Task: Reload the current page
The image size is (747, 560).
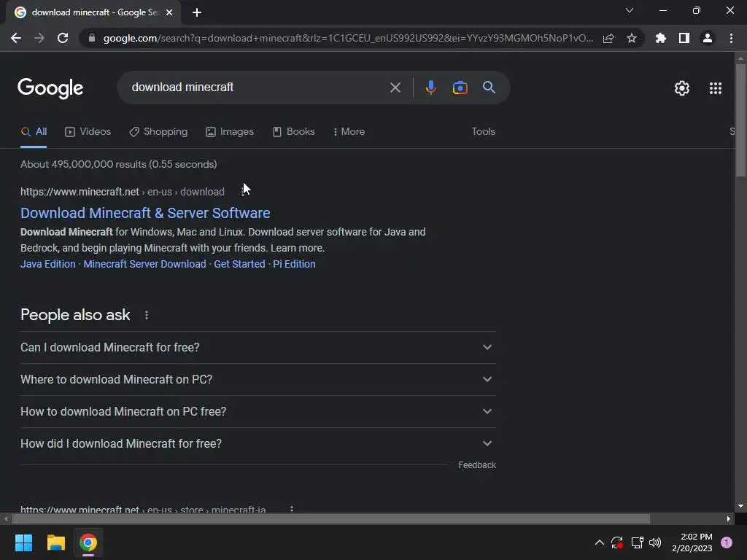Action: pos(63,38)
